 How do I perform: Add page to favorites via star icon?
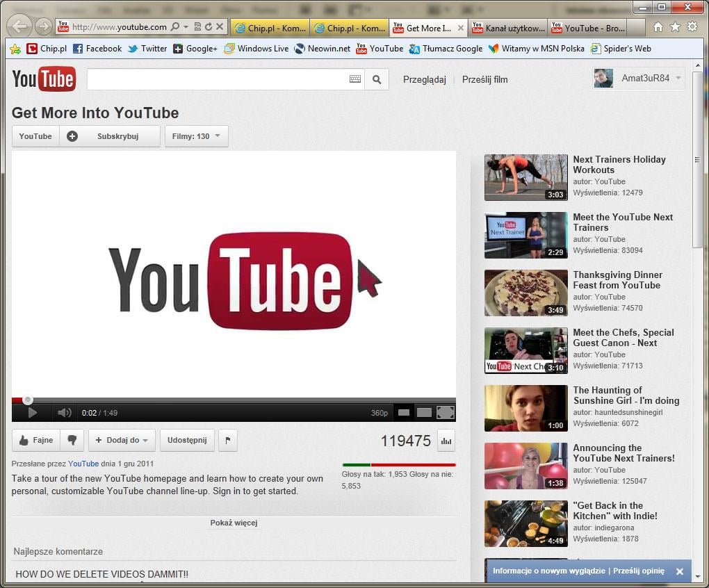(676, 27)
